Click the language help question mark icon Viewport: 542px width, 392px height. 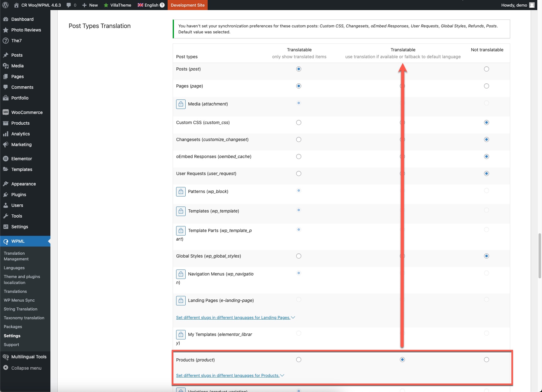coord(162,5)
